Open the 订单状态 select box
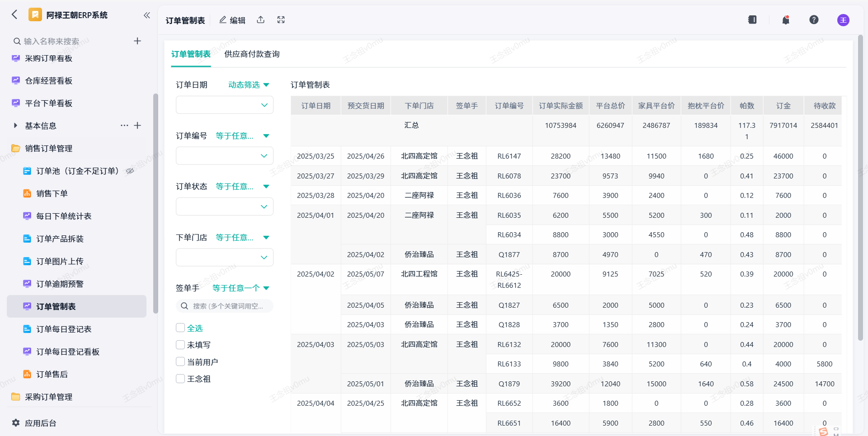The height and width of the screenshot is (436, 868). (225, 206)
